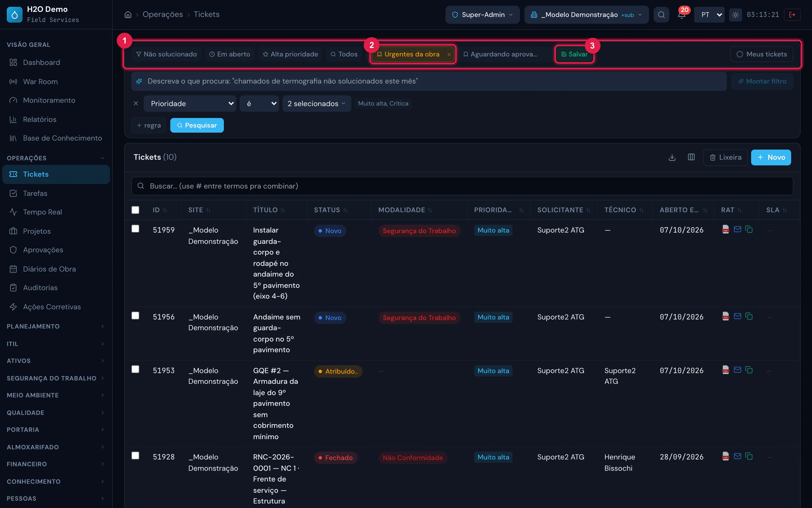Click the AI filter description input
Viewport: 812px width, 508px height.
pyautogui.click(x=429, y=81)
